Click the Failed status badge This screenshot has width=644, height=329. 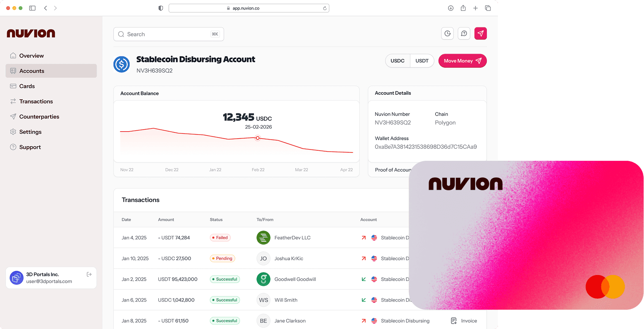click(220, 238)
